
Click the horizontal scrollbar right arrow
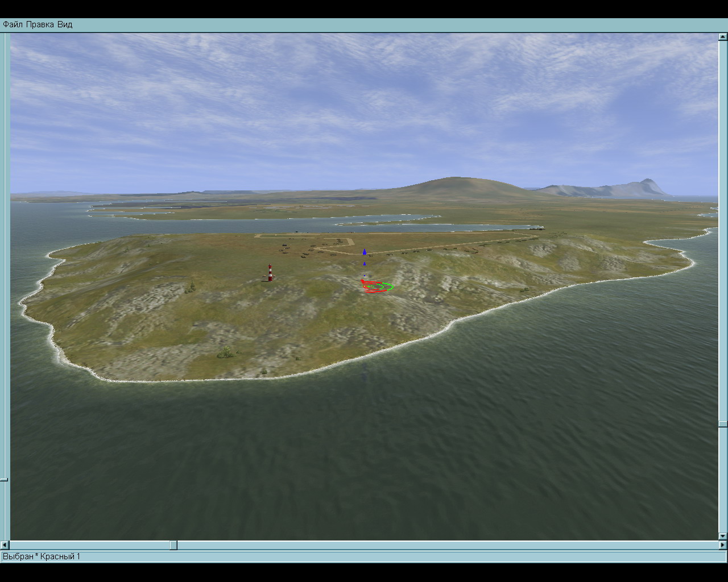tap(723, 545)
